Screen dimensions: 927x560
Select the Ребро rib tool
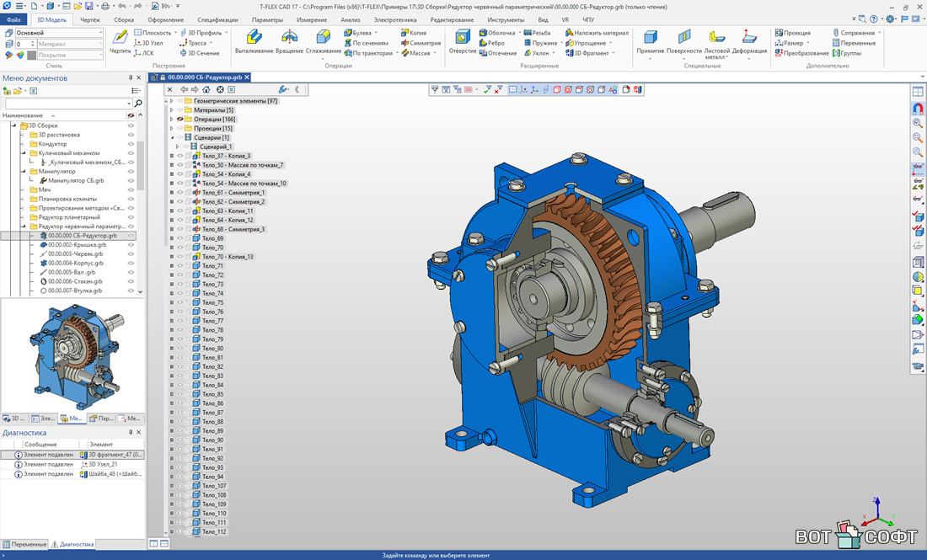[x=492, y=43]
